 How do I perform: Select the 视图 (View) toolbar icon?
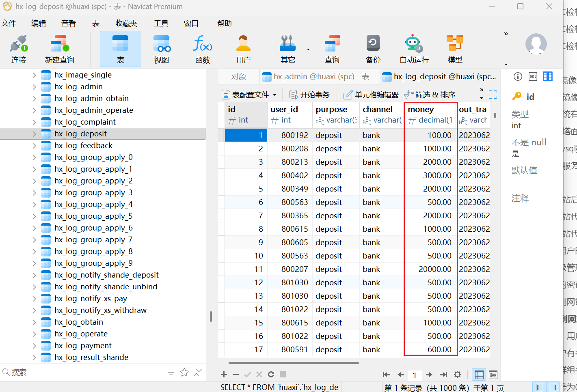[x=161, y=49]
